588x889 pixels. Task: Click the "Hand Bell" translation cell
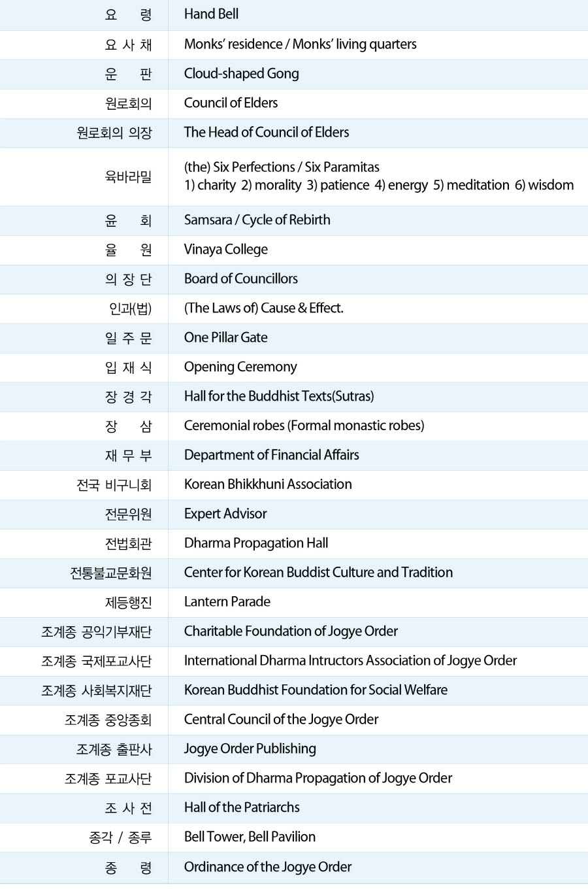point(211,14)
